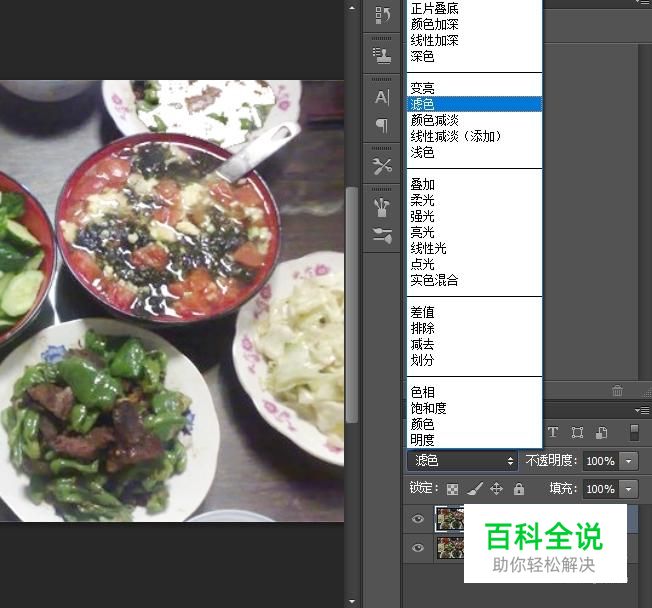Select 差值 blend mode

point(474,312)
